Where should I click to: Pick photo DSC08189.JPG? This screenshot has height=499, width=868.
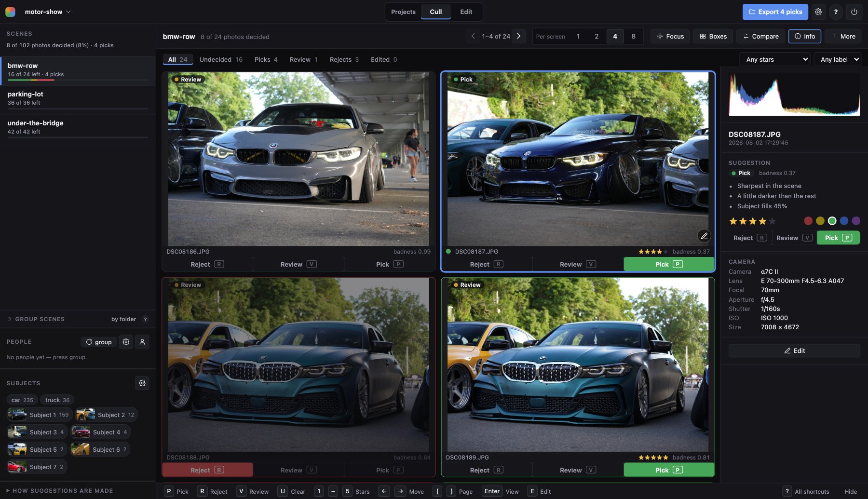pyautogui.click(x=669, y=470)
